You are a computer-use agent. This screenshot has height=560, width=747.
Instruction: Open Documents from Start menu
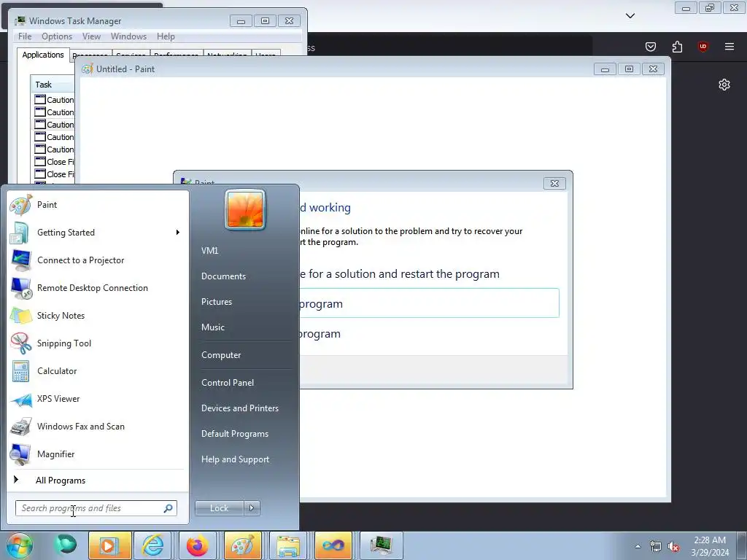tap(223, 276)
